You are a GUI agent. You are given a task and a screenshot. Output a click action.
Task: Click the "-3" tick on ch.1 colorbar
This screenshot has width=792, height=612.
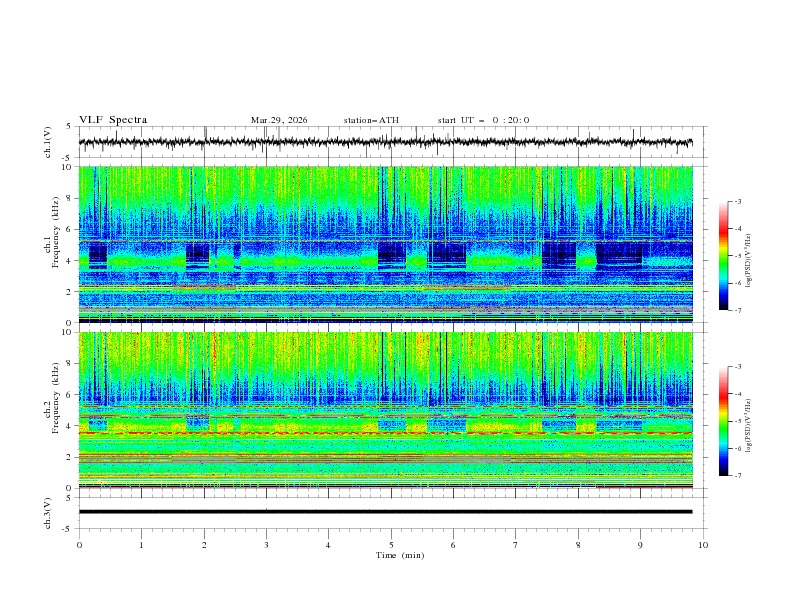(737, 201)
